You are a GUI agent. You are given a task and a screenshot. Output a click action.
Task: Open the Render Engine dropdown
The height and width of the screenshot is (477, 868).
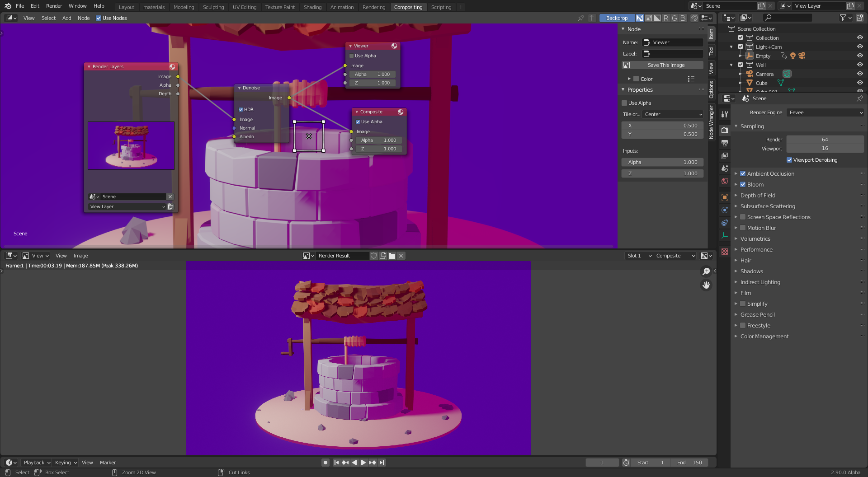click(x=825, y=112)
